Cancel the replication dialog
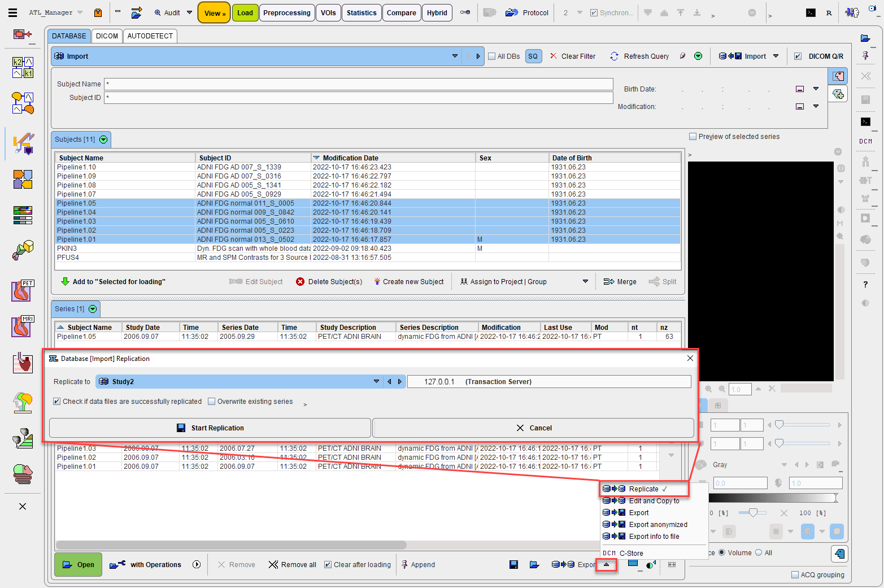This screenshot has width=884, height=588. (x=533, y=428)
